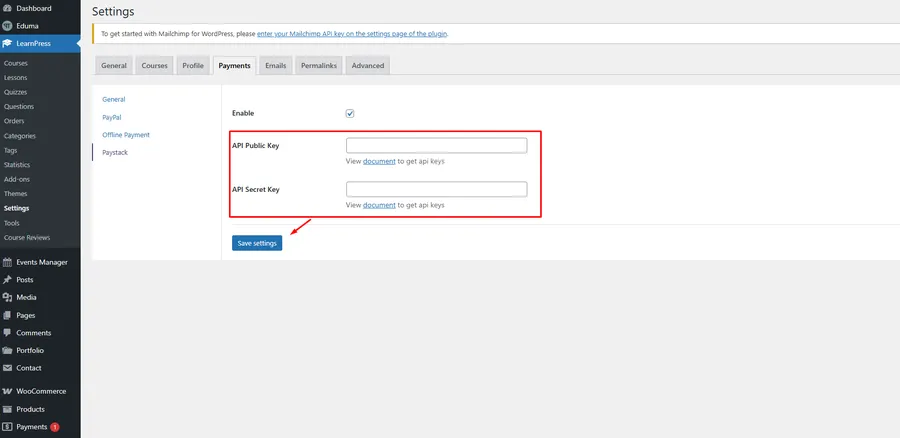Image resolution: width=900 pixels, height=438 pixels.
Task: Open document link under API Secret Key
Action: (379, 205)
